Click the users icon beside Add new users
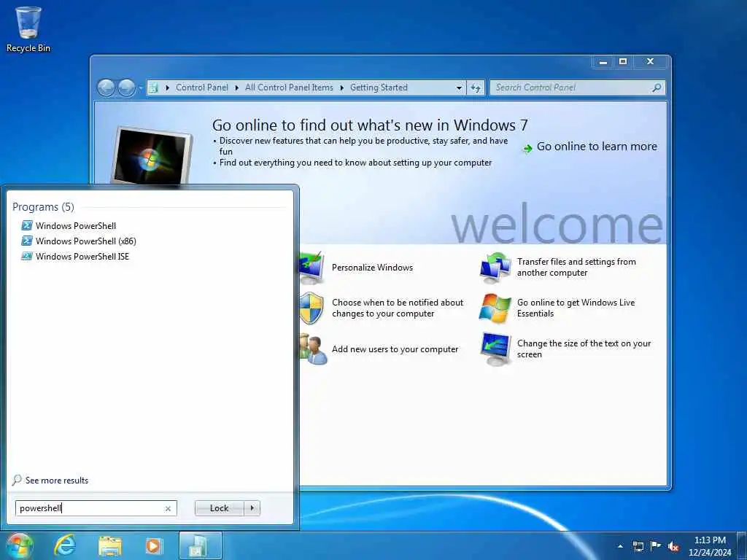Screen dimensions: 747x560 click(313, 349)
